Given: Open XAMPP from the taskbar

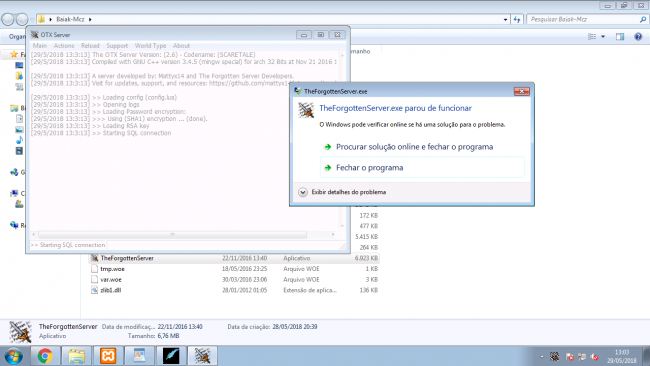Looking at the screenshot, I should click(x=108, y=356).
